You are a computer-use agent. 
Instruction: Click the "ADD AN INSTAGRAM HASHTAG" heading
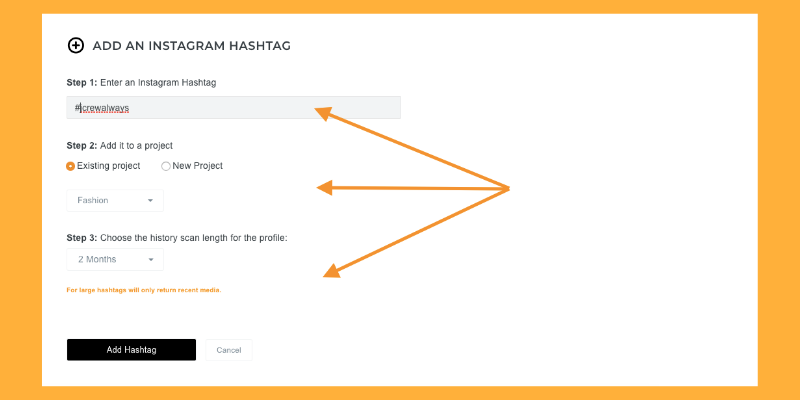click(191, 46)
